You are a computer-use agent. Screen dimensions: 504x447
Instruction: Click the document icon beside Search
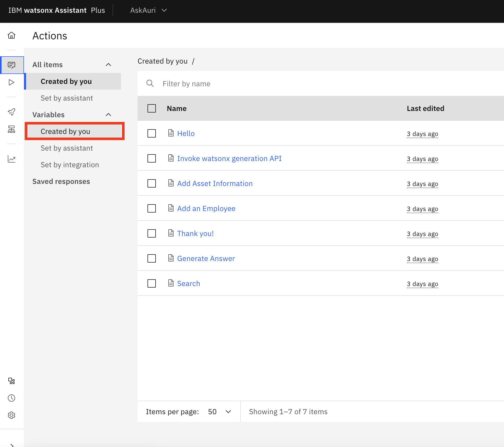point(171,283)
